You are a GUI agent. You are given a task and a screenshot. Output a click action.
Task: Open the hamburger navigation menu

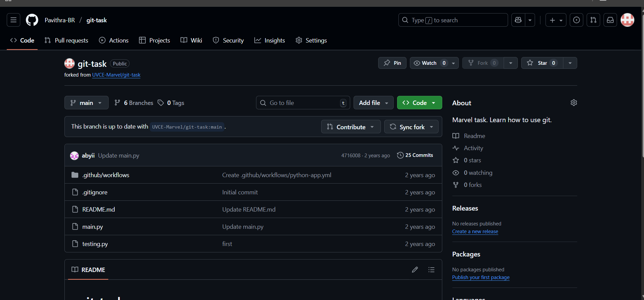pos(13,20)
